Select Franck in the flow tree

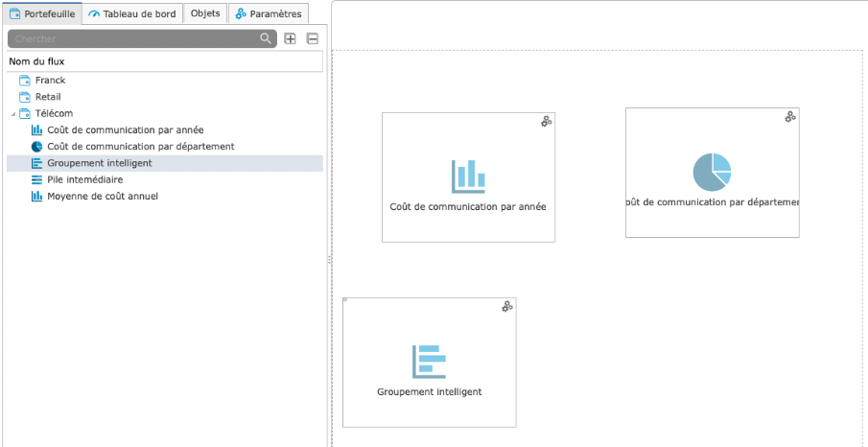click(50, 81)
